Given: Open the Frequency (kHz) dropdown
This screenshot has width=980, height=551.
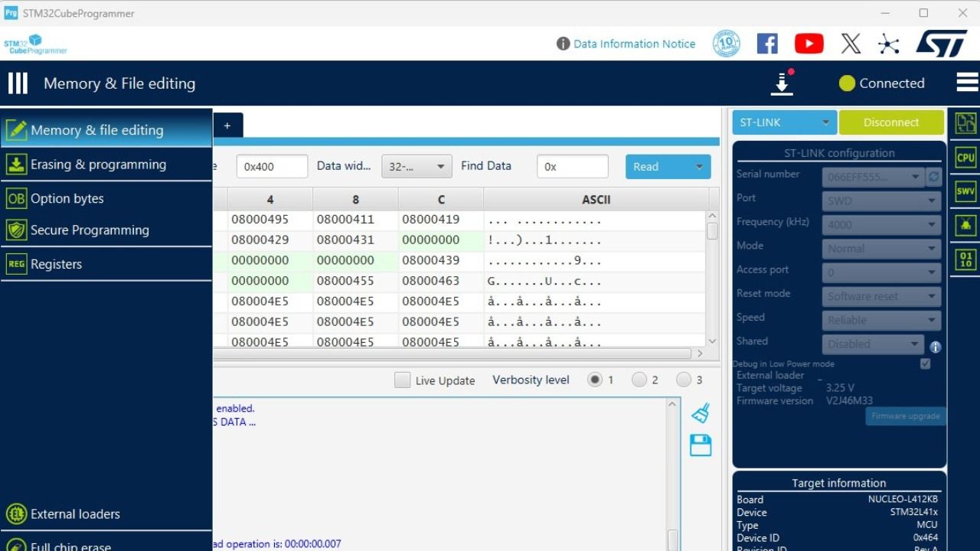Looking at the screenshot, I should (x=882, y=225).
